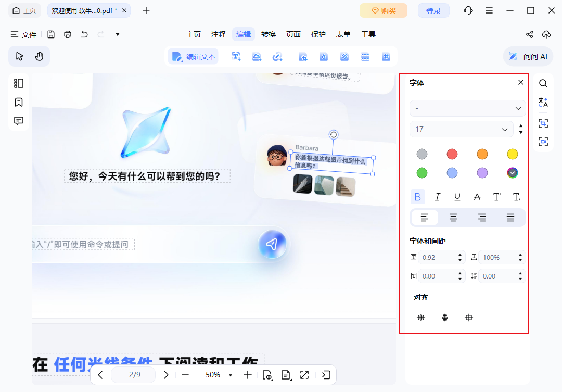The image size is (562, 392).
Task: Click the watermark tool icon
Action: coord(324,57)
